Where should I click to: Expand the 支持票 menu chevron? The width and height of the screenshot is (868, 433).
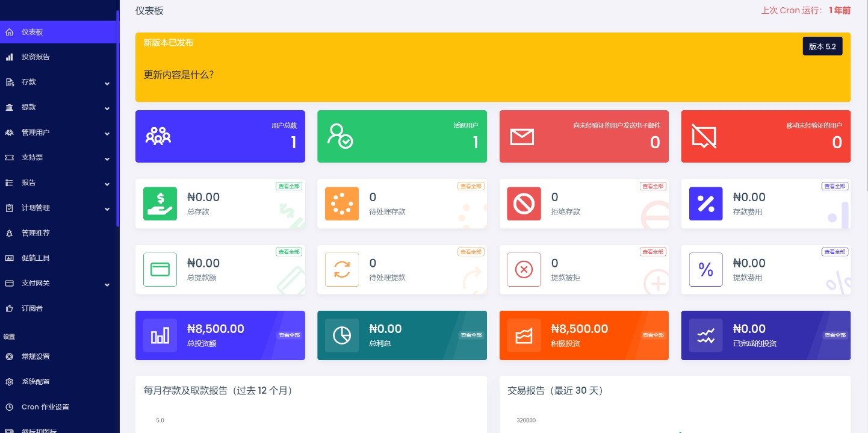tap(107, 159)
